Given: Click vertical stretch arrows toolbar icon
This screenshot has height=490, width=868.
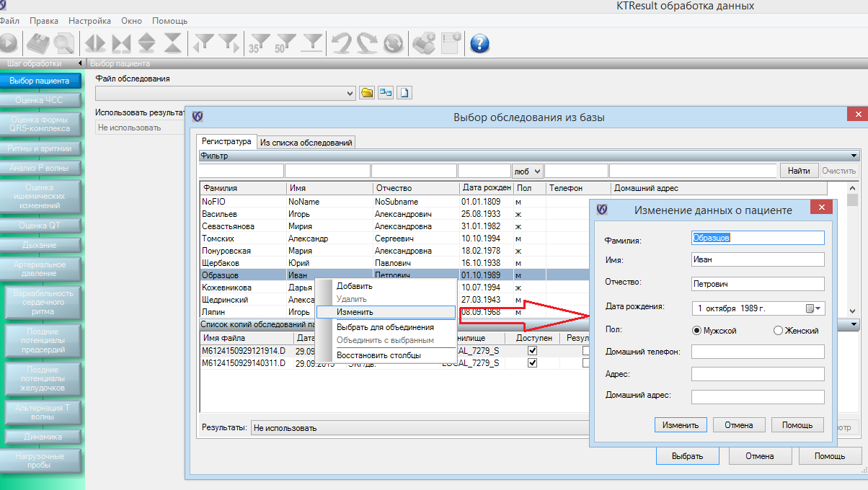Looking at the screenshot, I should [147, 43].
